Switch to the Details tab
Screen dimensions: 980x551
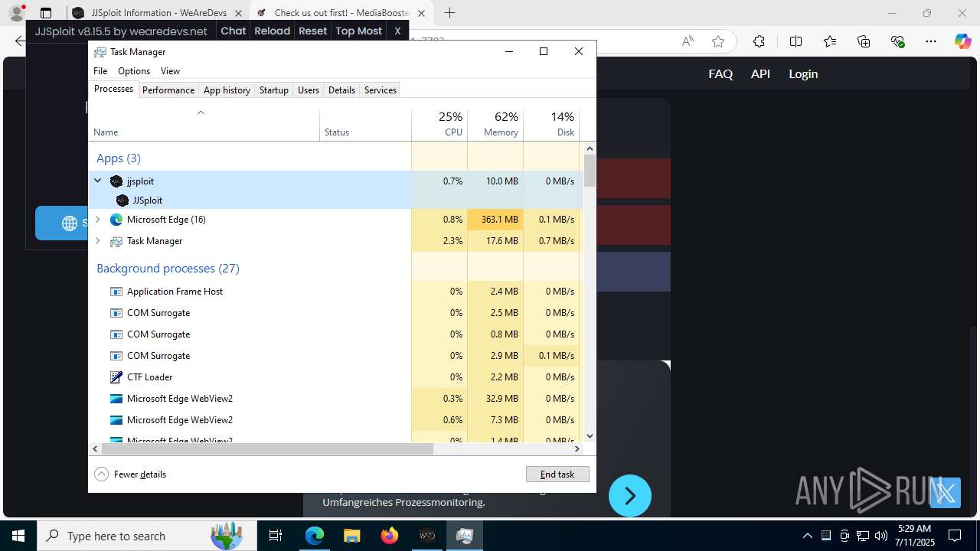[x=341, y=90]
